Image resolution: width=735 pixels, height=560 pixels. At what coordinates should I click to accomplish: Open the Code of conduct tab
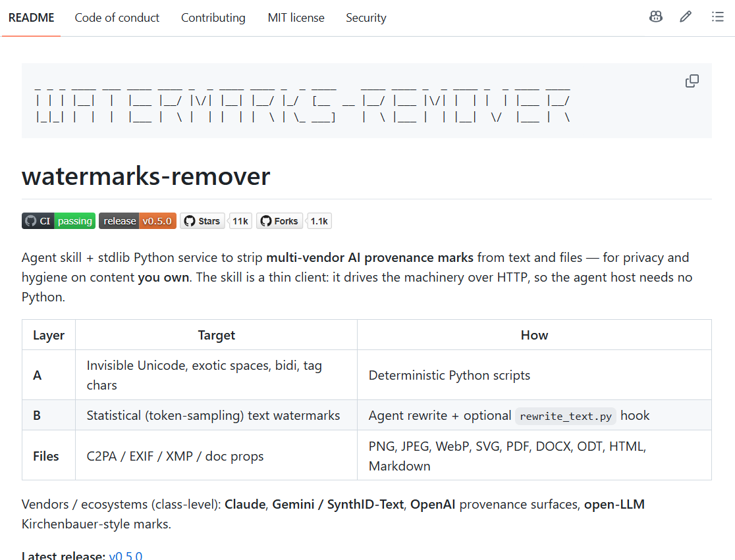point(117,18)
